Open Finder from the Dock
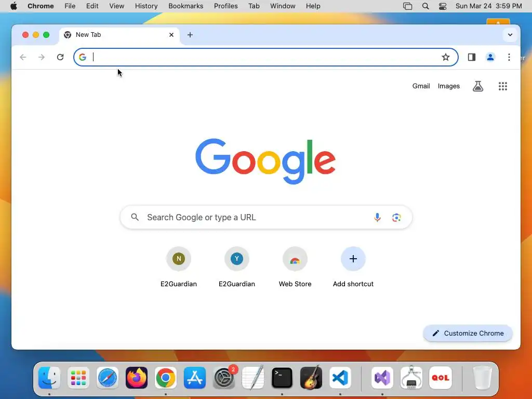 coord(49,378)
